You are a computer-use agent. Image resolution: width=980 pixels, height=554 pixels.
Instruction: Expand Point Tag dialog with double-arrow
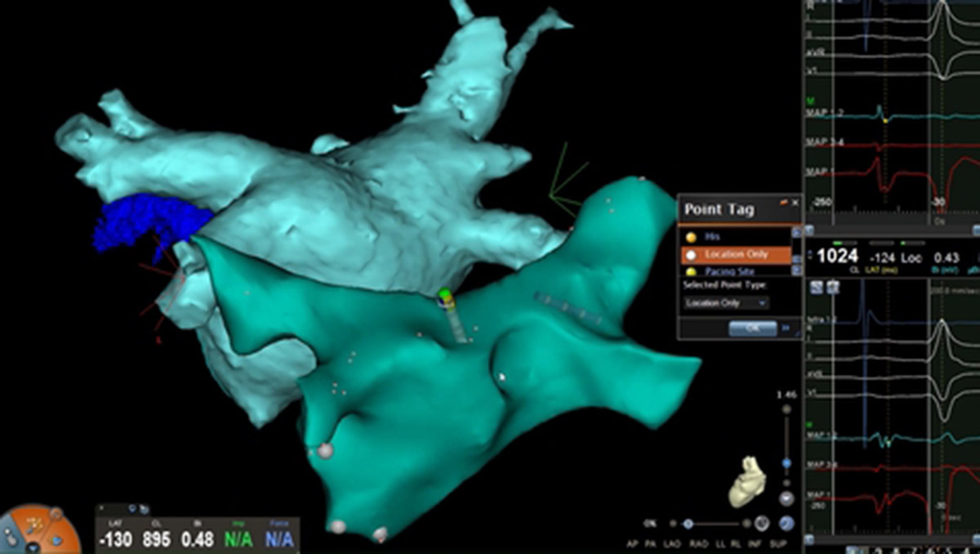tap(786, 327)
